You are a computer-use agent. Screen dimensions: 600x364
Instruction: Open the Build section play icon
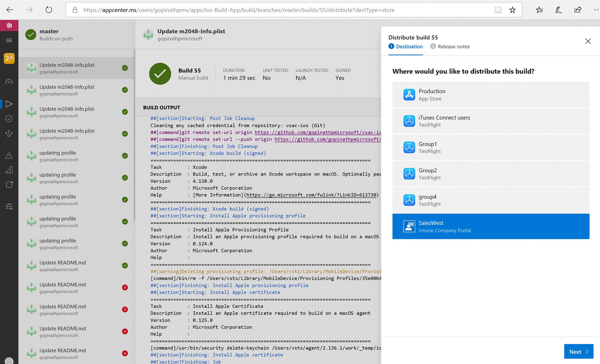click(9, 104)
